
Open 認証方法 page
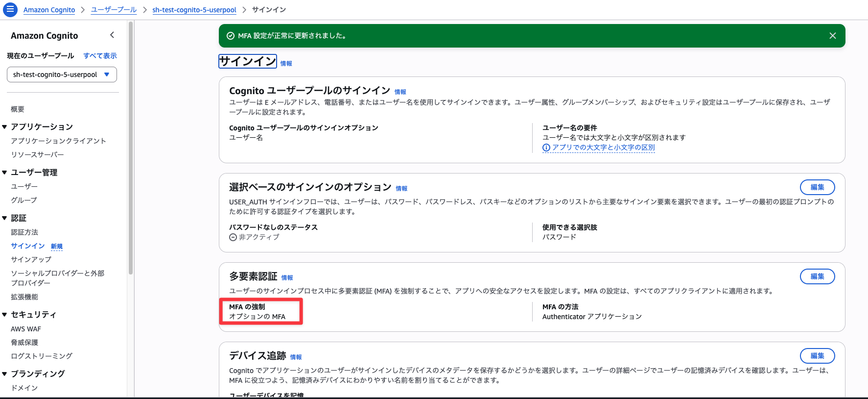click(x=24, y=232)
